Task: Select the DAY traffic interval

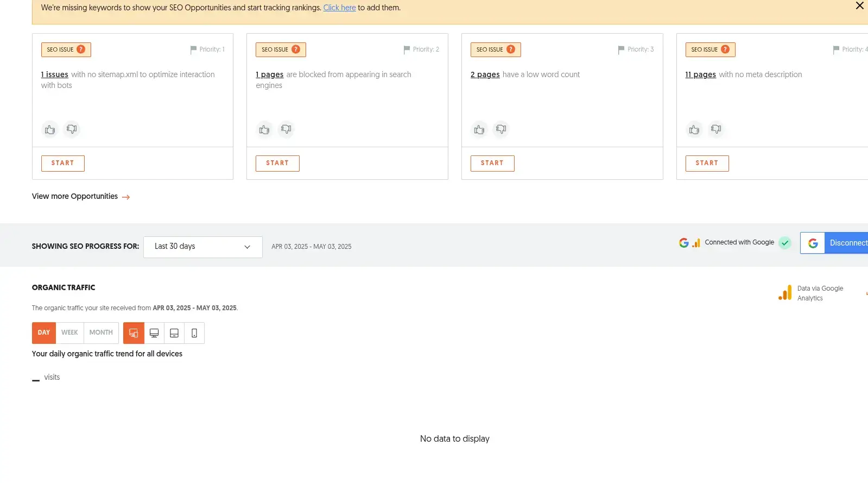Action: (x=44, y=333)
